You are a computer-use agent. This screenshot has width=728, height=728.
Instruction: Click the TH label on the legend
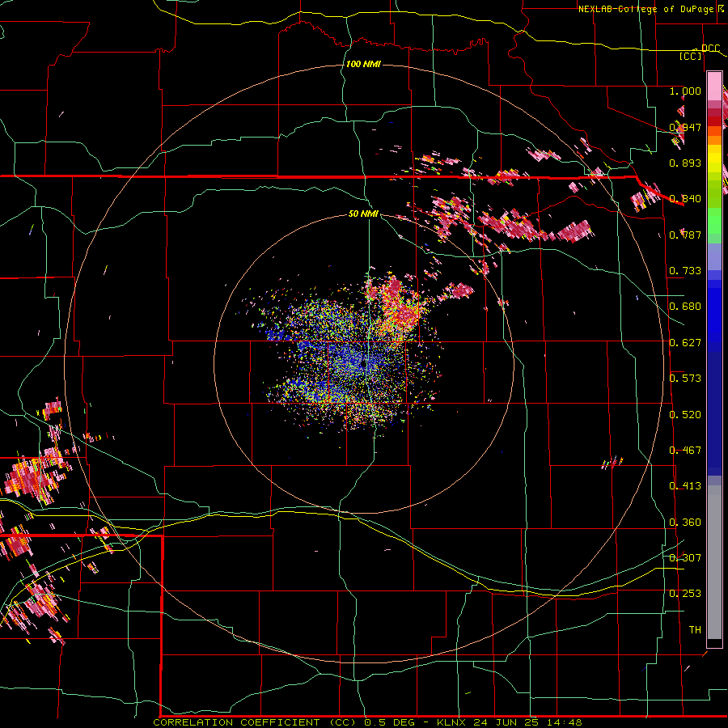695,630
